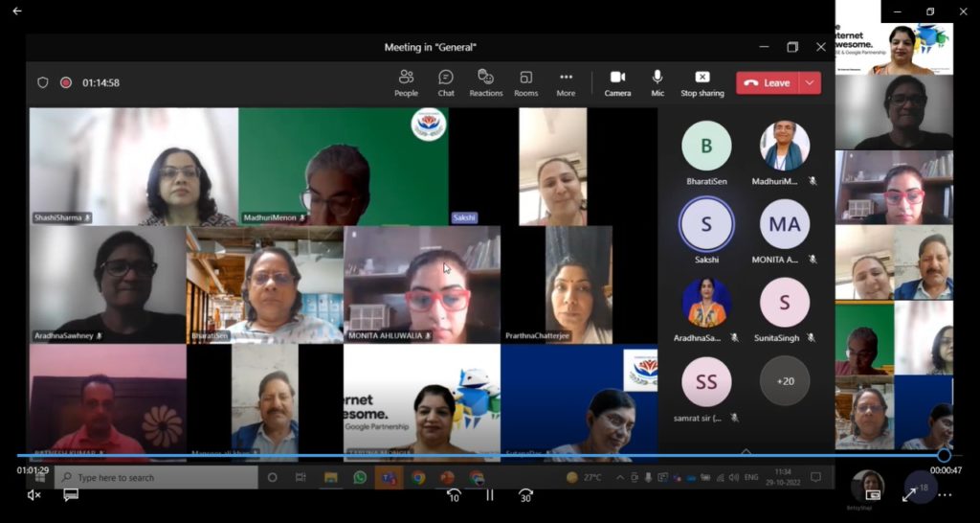Image resolution: width=980 pixels, height=523 pixels.
Task: Expand the Leave button dropdown arrow
Action: click(x=811, y=82)
